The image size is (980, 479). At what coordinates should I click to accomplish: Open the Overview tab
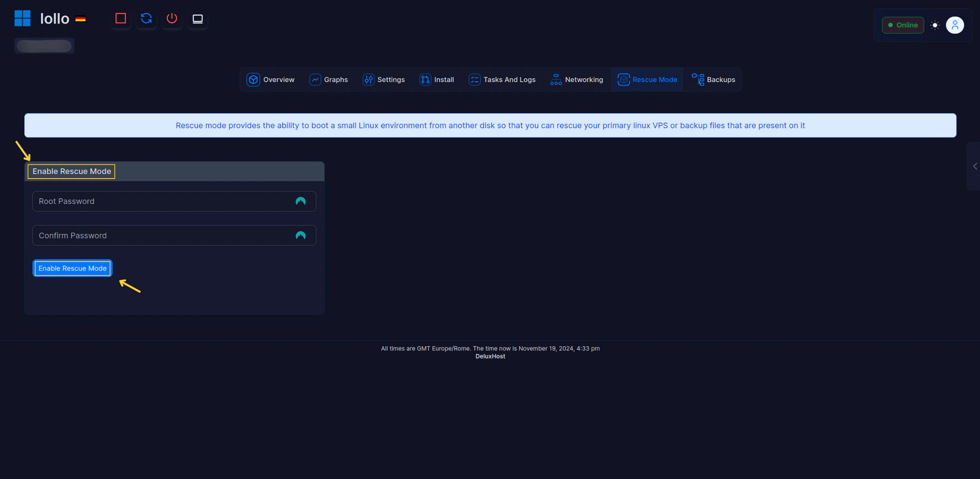click(x=270, y=80)
